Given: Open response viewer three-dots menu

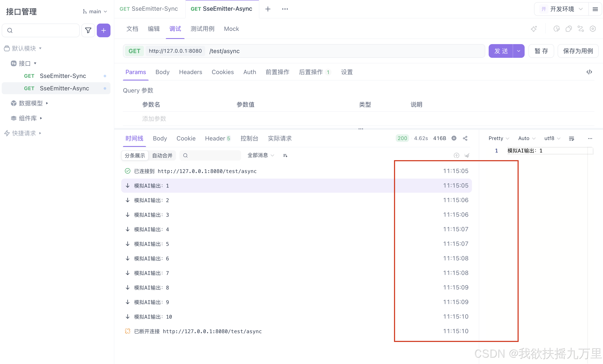Looking at the screenshot, I should [590, 139].
